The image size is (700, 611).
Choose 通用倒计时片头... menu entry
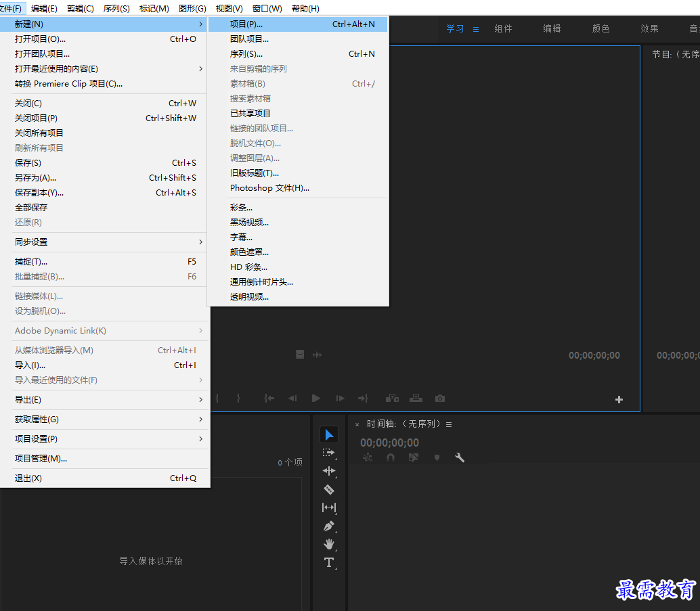[298, 282]
